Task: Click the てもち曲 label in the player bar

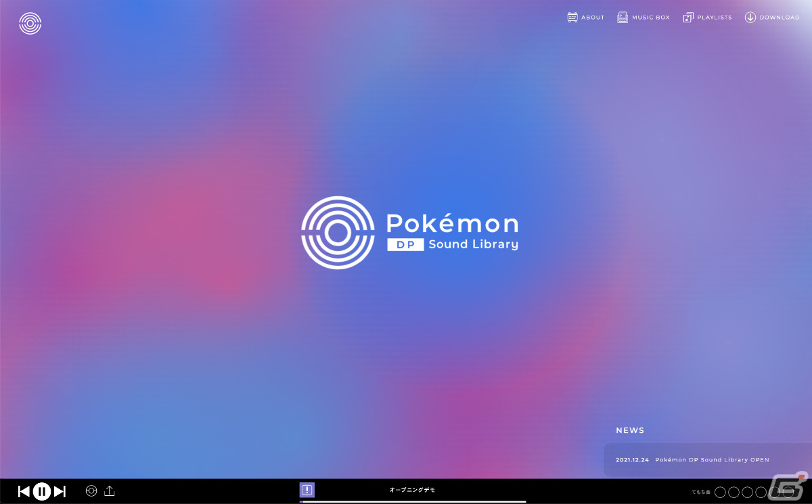Action: (x=701, y=492)
